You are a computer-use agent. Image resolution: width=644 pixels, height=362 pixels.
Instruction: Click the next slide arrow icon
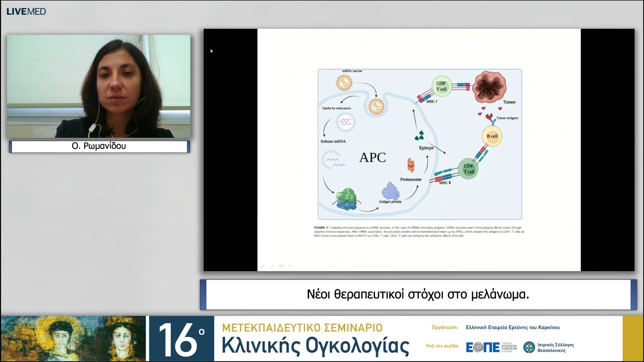[x=290, y=266]
